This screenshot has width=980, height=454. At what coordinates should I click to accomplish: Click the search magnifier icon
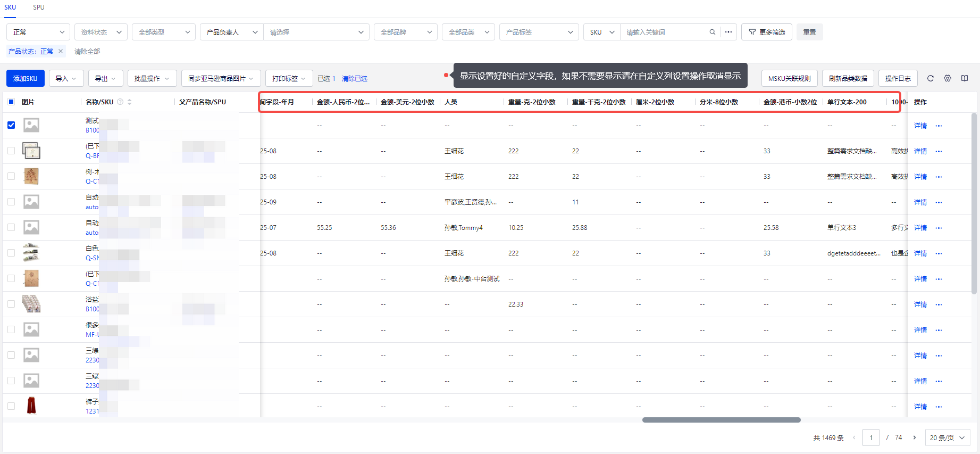click(712, 32)
